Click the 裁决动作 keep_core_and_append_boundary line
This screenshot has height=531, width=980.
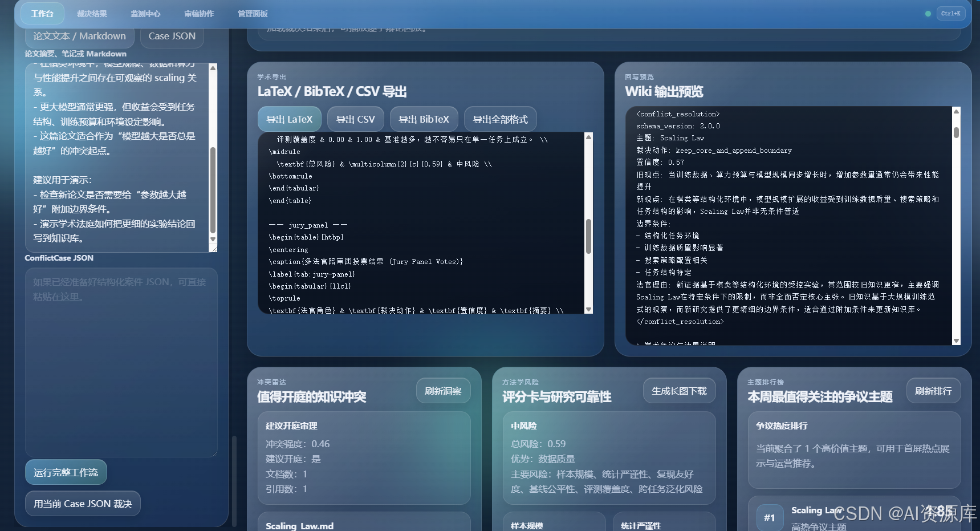(714, 151)
